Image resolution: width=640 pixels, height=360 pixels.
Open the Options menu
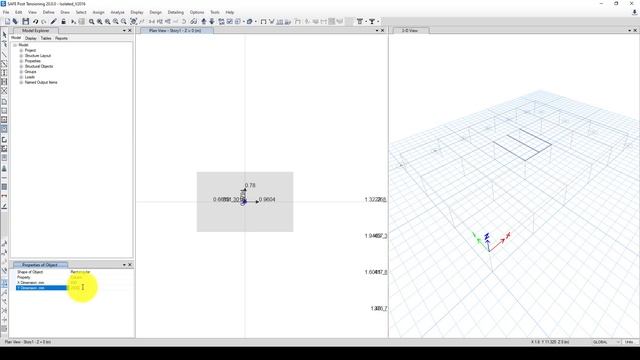pyautogui.click(x=197, y=12)
